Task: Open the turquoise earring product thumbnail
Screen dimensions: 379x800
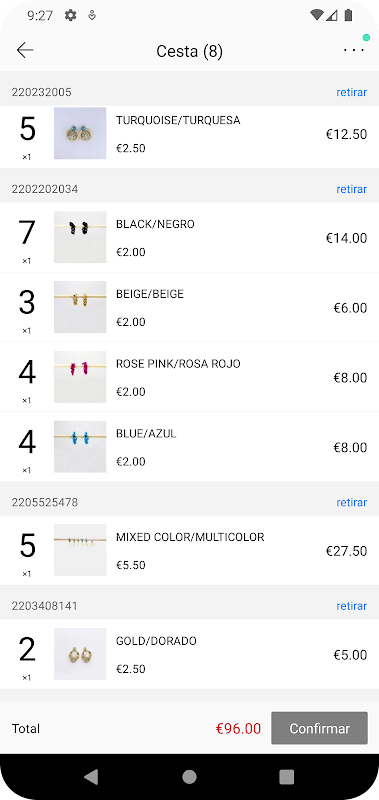Action: 80,133
